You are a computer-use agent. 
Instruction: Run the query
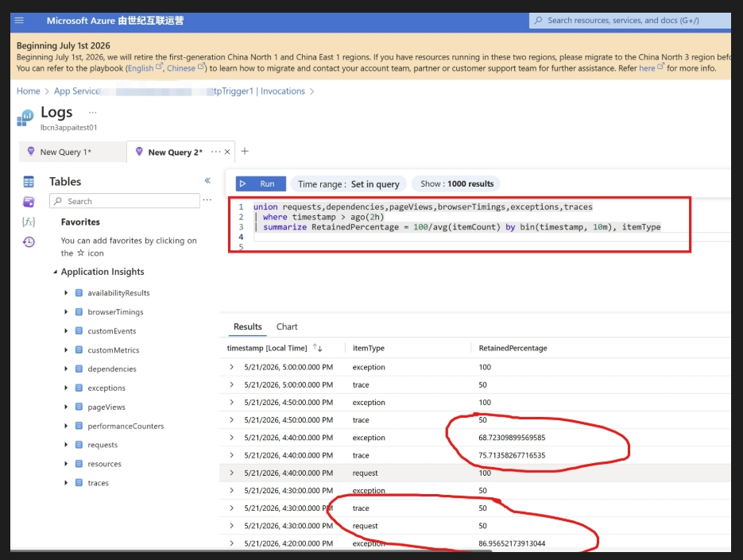261,183
